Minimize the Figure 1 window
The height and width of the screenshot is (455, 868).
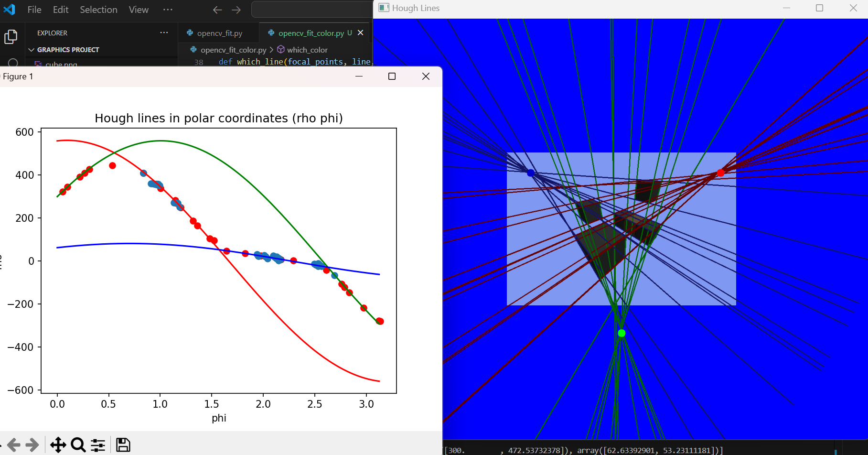click(x=359, y=76)
